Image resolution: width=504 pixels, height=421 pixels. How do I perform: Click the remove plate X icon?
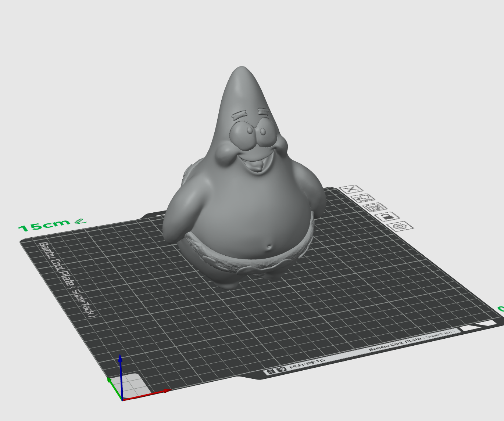[x=351, y=189]
